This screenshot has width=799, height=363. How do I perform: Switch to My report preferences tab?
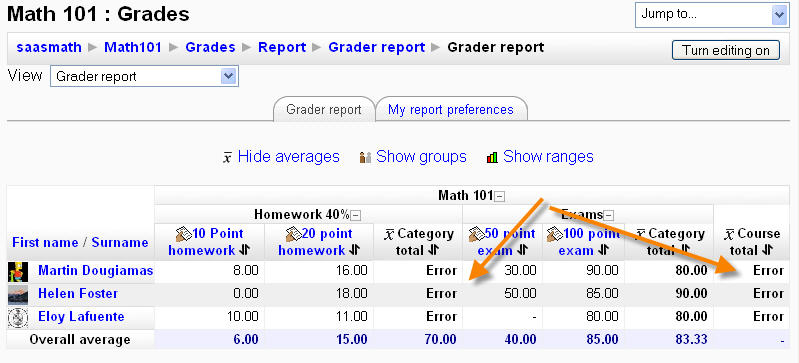click(x=450, y=110)
